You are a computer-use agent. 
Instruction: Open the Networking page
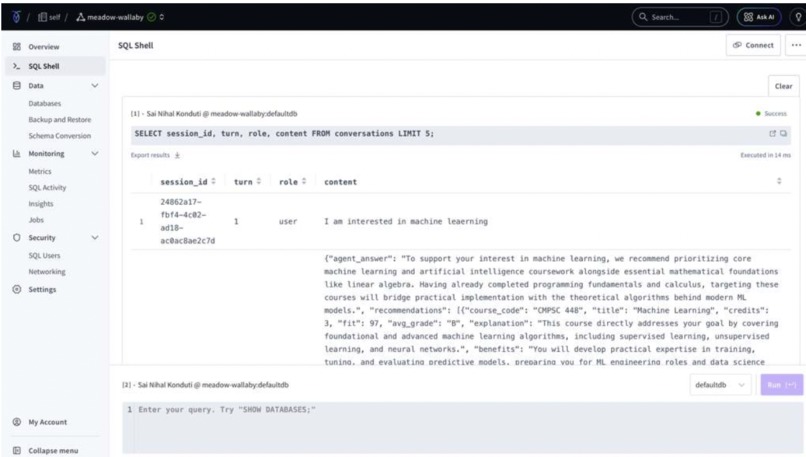point(47,271)
